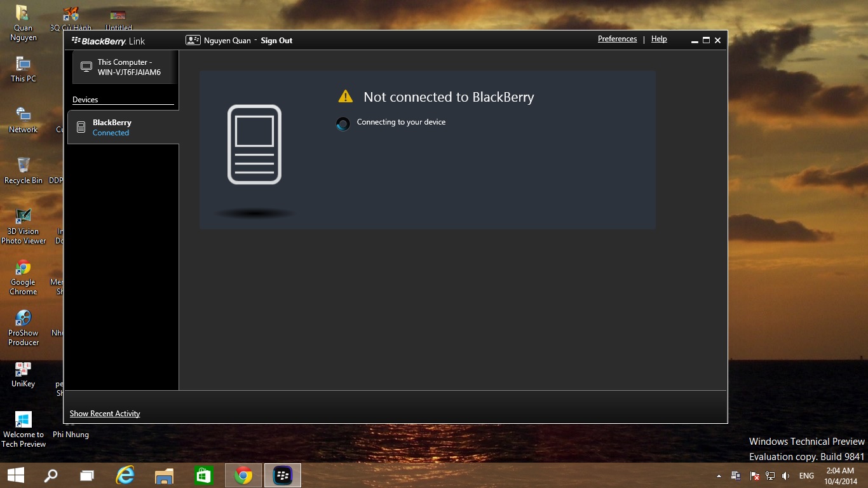Open the Help link
Screen dimensions: 868x488
pos(659,39)
